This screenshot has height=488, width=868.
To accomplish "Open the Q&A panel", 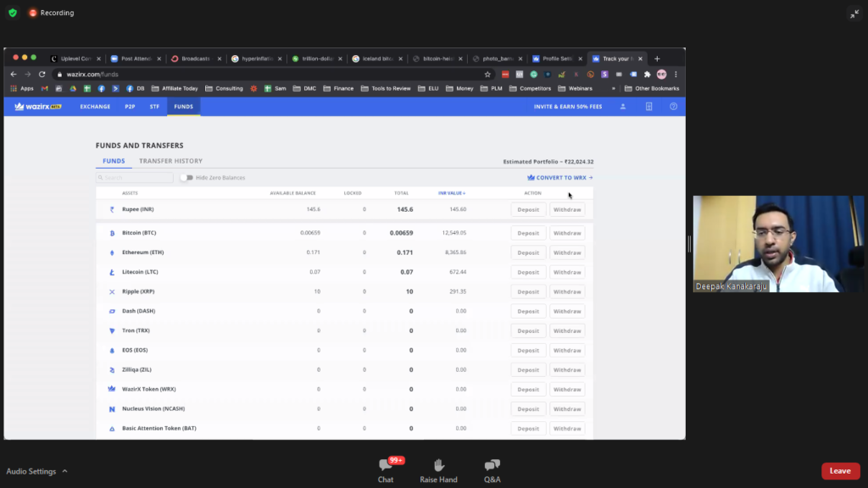I will pos(492,466).
